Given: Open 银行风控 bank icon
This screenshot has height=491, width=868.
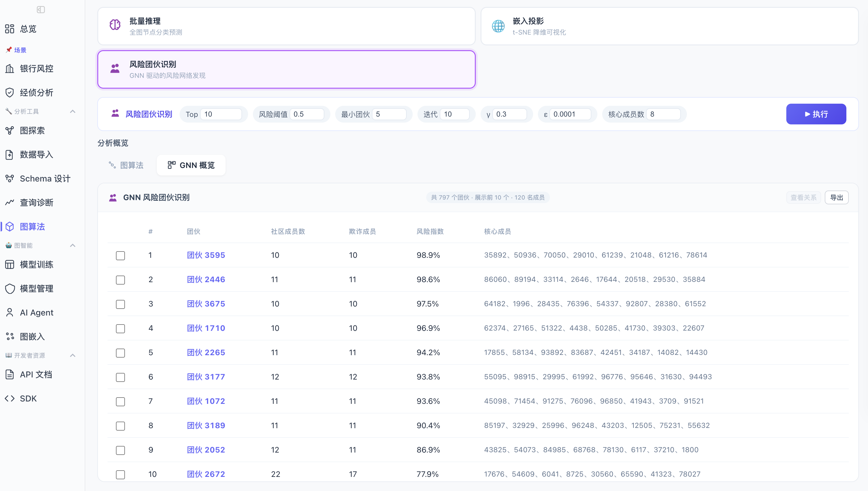Looking at the screenshot, I should point(9,69).
